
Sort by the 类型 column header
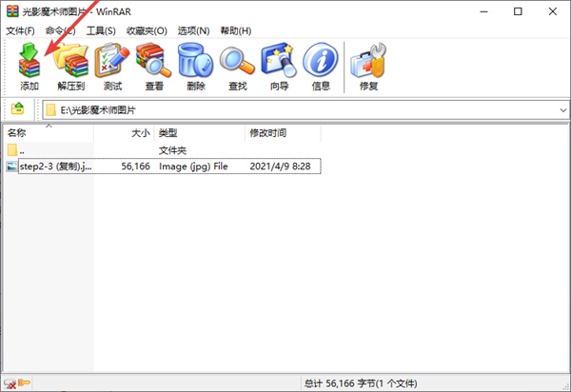click(200, 133)
